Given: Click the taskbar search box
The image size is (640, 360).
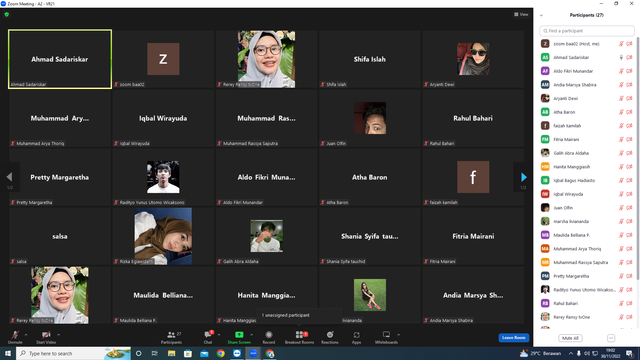Looking at the screenshot, I should [x=73, y=353].
